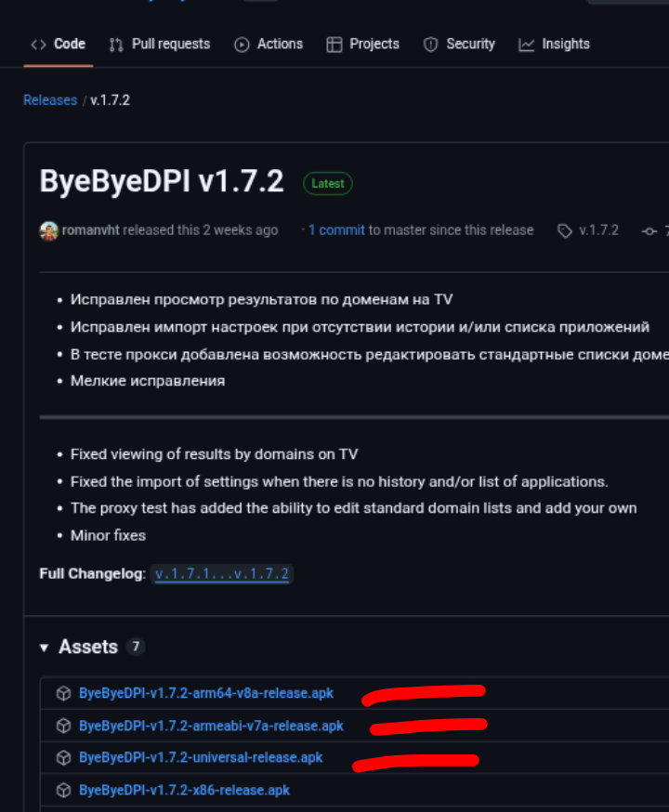Download the arm64-v8a release APK
This screenshot has height=812, width=669.
coord(206,693)
